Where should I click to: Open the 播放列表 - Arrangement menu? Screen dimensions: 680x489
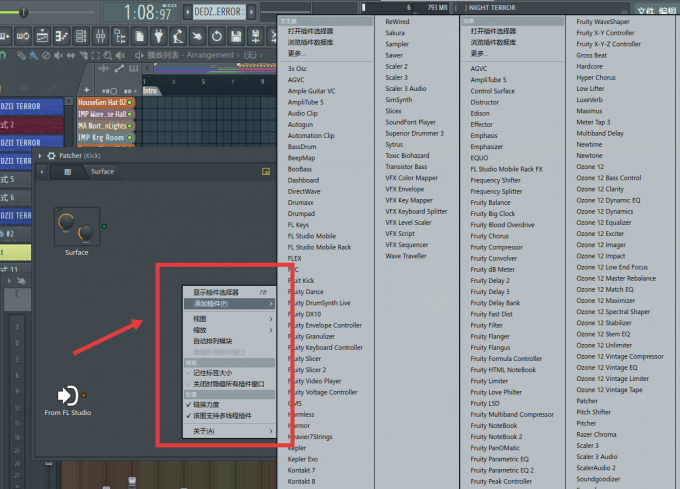pyautogui.click(x=190, y=55)
